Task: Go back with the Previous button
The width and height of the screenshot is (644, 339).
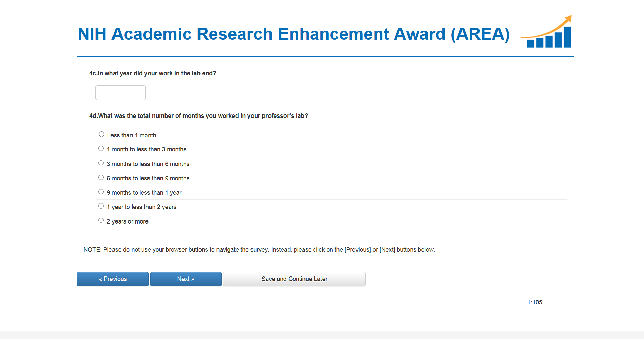Action: 113,279
